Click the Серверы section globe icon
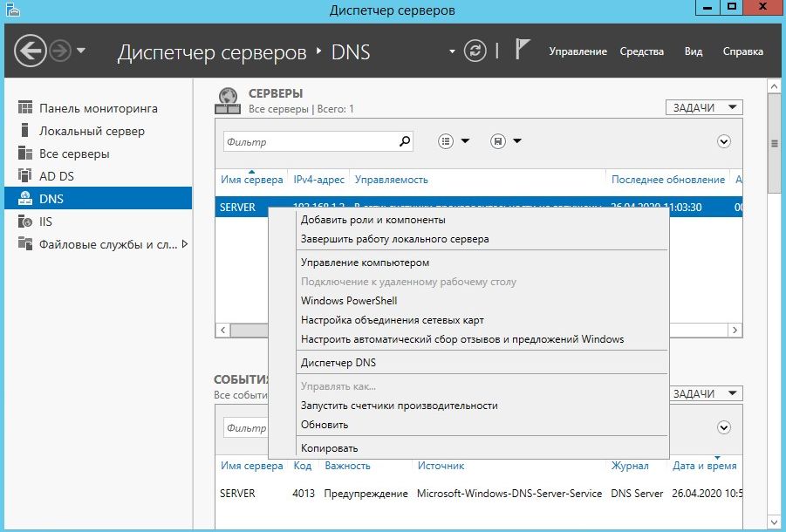The image size is (786, 532). tap(228, 100)
